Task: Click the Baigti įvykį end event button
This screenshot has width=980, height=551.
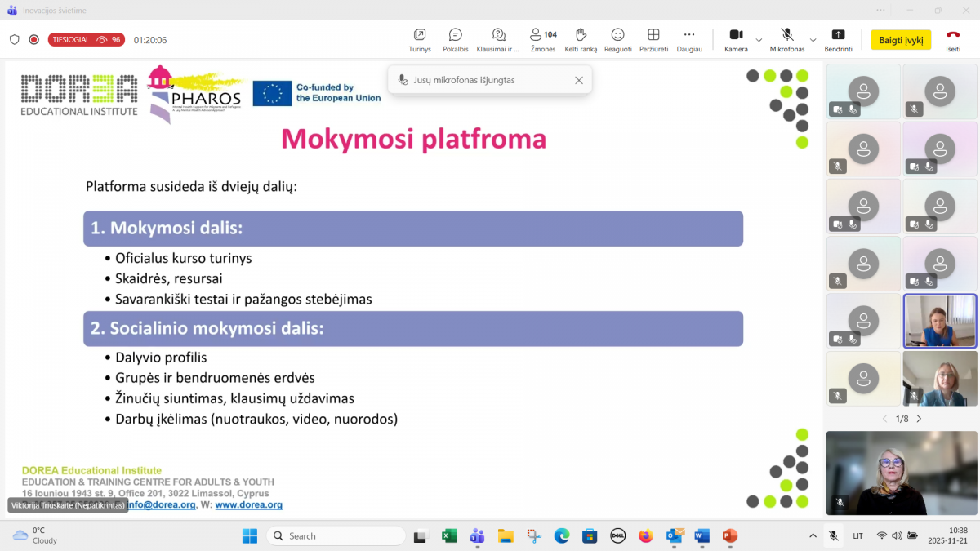Action: pos(901,40)
